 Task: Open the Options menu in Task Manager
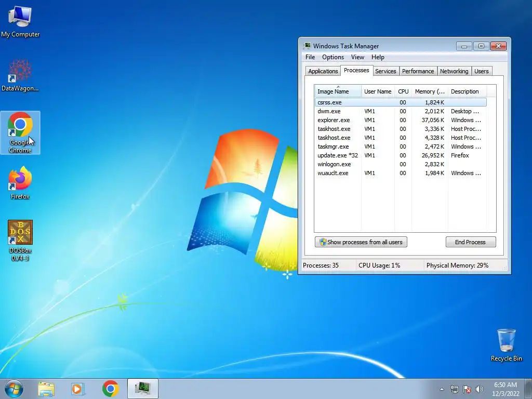(x=333, y=57)
